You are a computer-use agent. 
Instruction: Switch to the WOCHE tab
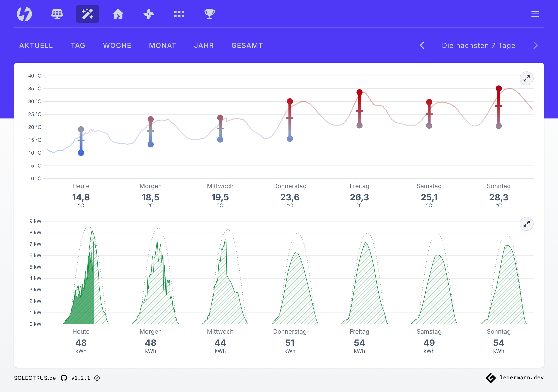click(x=117, y=46)
